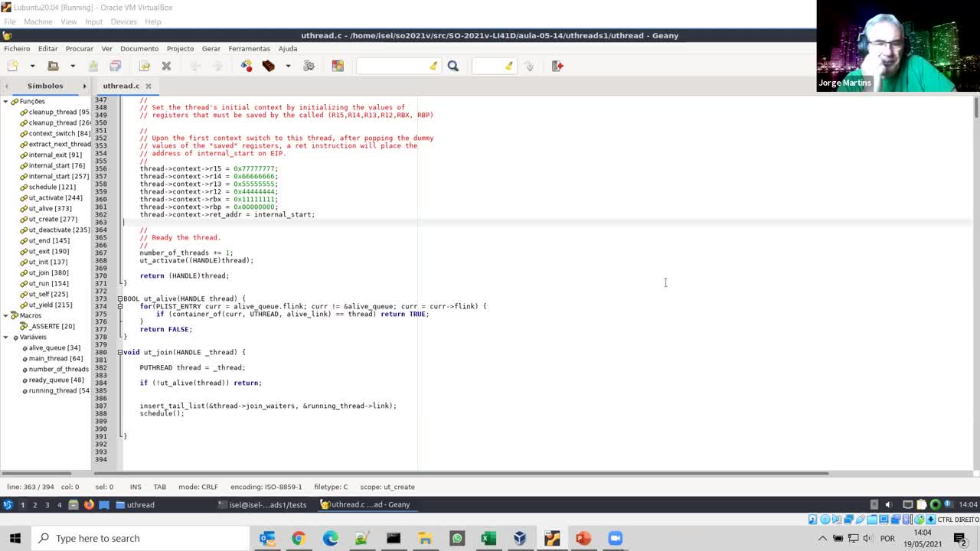Open the Ferramentas menu
This screenshot has height=551, width=980.
[x=249, y=48]
